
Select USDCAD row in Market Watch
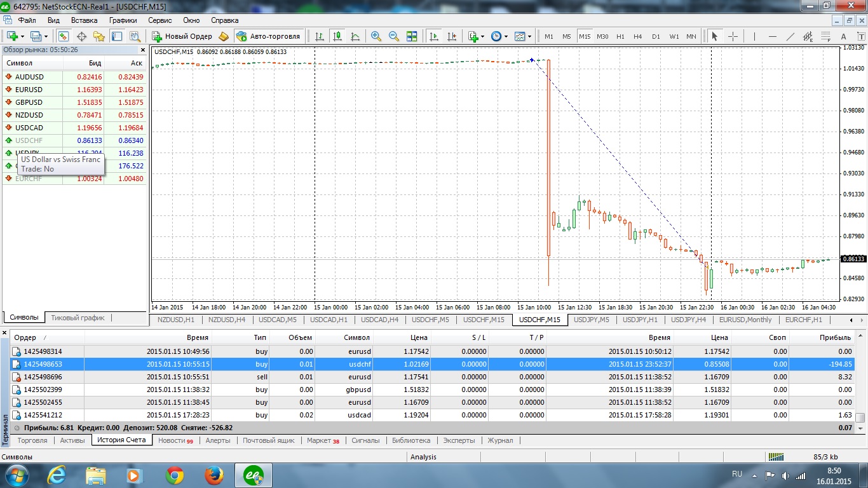point(74,128)
